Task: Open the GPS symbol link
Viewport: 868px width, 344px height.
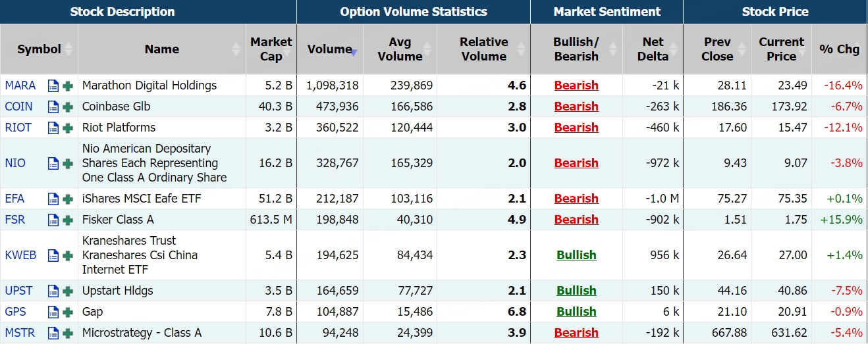Action: 16,312
